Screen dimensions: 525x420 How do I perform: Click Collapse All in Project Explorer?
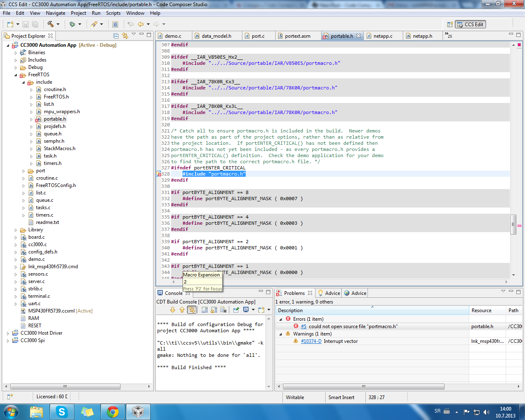click(x=116, y=36)
